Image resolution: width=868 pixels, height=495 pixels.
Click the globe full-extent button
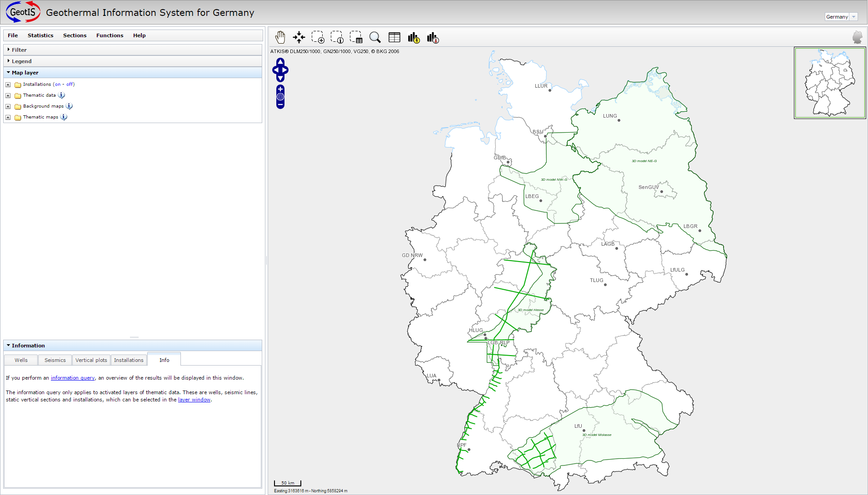(280, 97)
